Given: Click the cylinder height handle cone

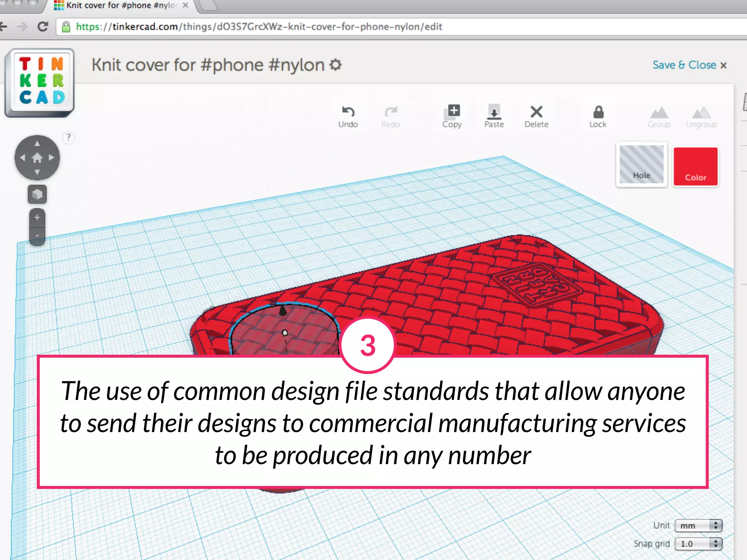Looking at the screenshot, I should click(x=283, y=311).
